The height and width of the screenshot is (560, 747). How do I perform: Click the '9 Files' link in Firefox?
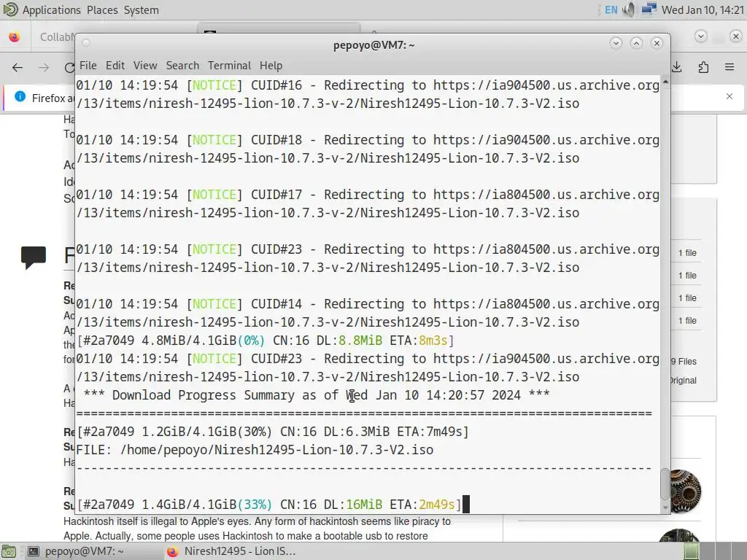684,362
